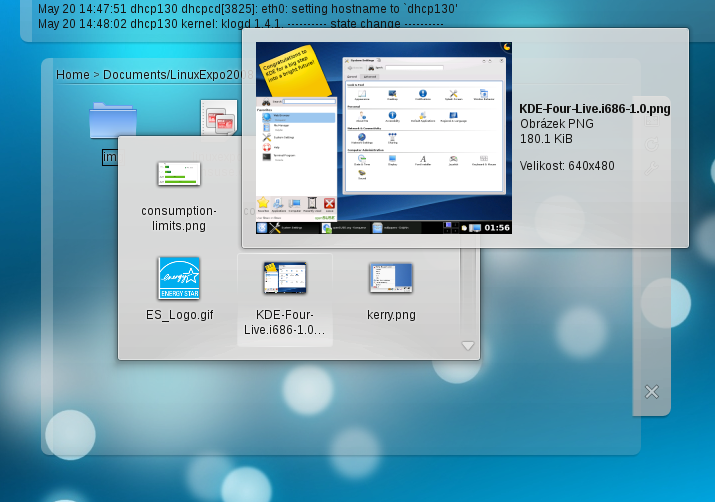This screenshot has height=502, width=715.
Task: Click the large preview image in tooltip
Action: click(384, 138)
